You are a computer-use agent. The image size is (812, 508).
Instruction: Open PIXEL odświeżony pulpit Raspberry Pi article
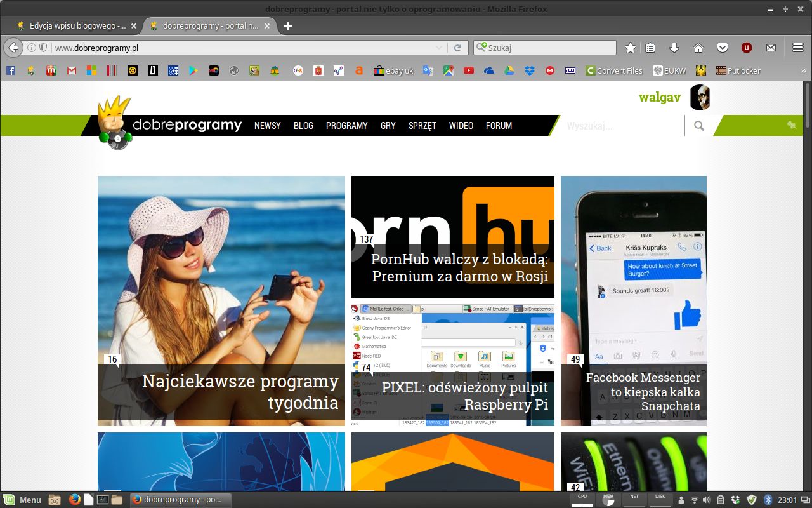453,365
